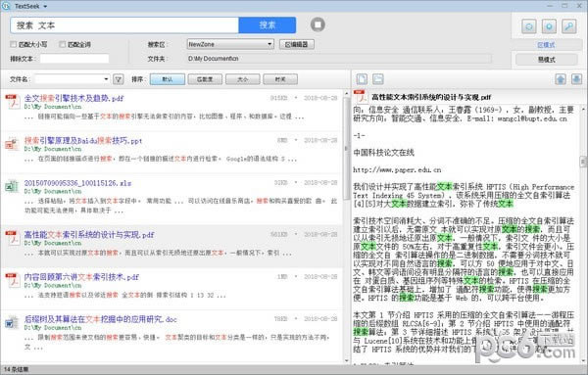This screenshot has width=588, height=375.
Task: Open the 区编辑器 button
Action: [297, 44]
